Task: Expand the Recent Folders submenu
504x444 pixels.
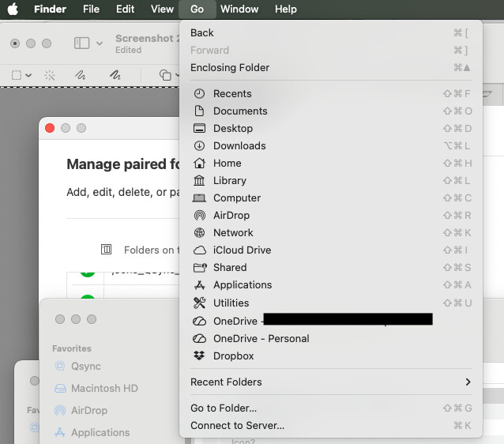Action: click(468, 382)
